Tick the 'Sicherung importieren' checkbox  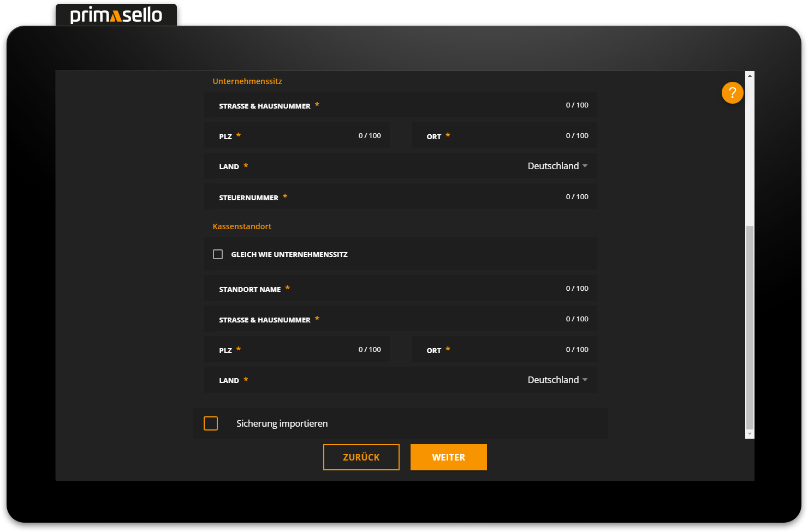[211, 423]
